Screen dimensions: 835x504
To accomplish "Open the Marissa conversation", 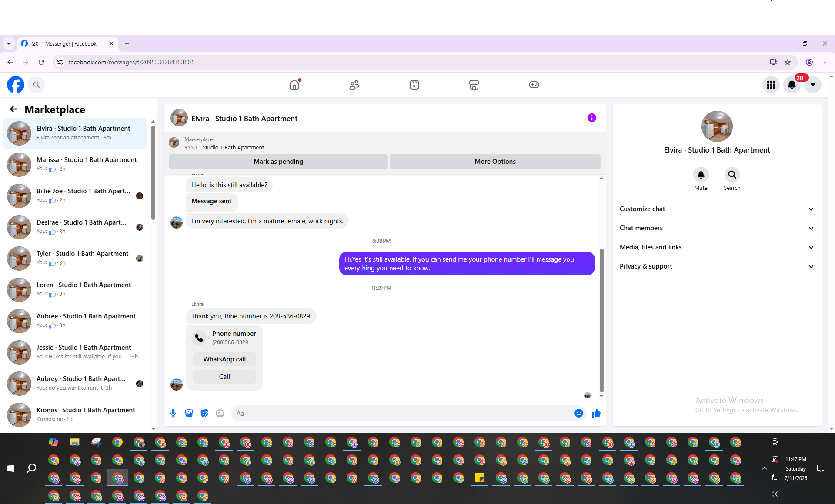I will point(75,164).
